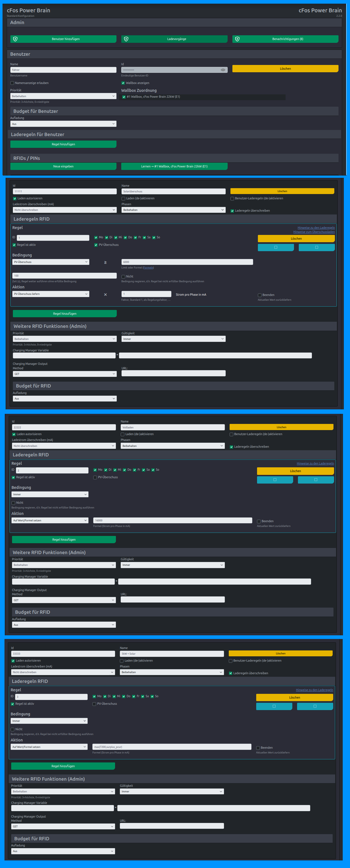Click the shield icon on Benachrichtigungen (8)
Viewport: 350px width, 868px height.
coord(237,39)
